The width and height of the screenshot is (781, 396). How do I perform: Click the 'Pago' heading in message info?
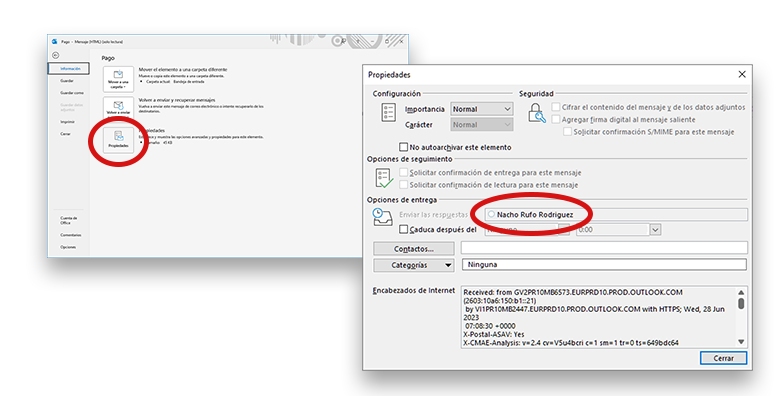[108, 58]
